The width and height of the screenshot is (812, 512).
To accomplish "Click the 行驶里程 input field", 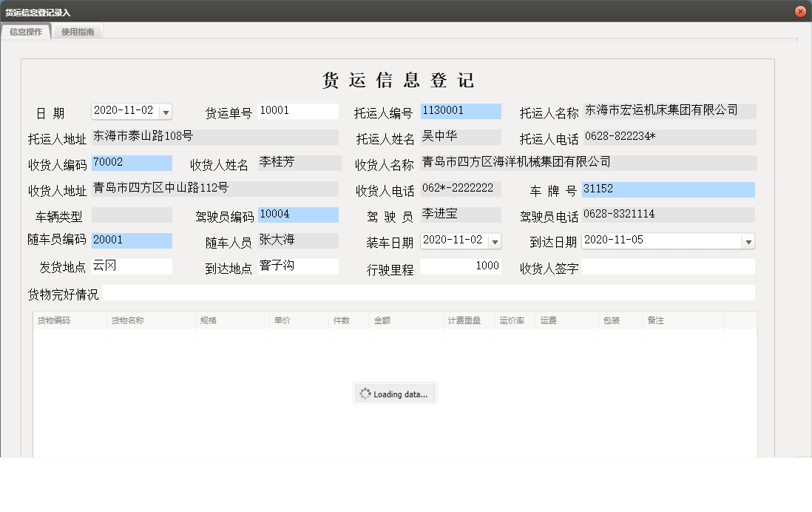I will [x=461, y=267].
